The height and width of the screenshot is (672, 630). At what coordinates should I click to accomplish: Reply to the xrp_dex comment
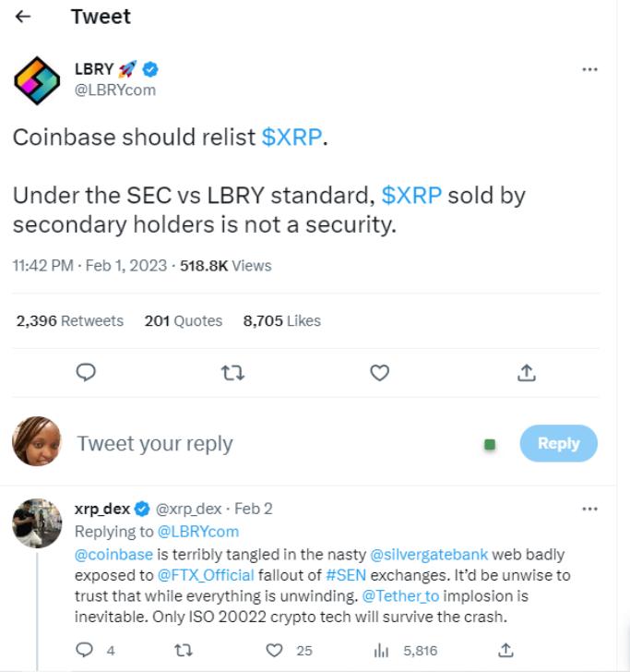coord(86,651)
